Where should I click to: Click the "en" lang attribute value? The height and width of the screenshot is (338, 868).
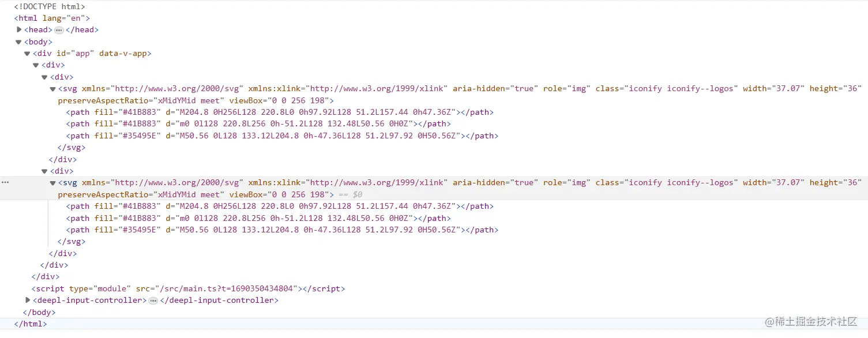coord(76,18)
